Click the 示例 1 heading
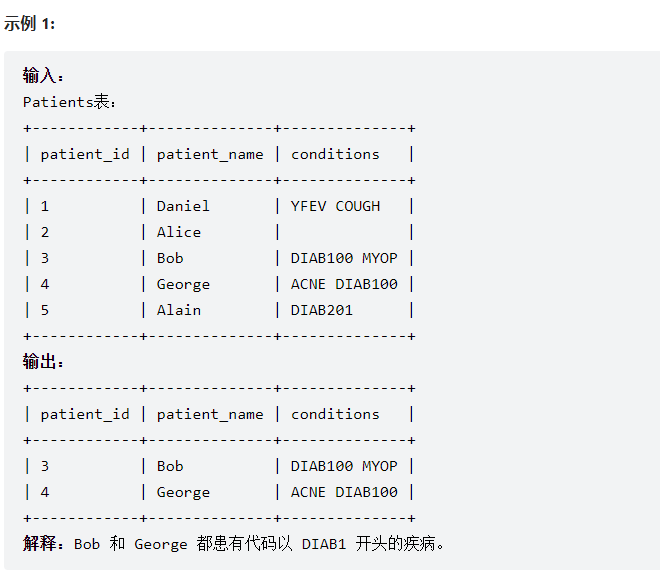Image resolution: width=660 pixels, height=570 pixels. click(29, 23)
